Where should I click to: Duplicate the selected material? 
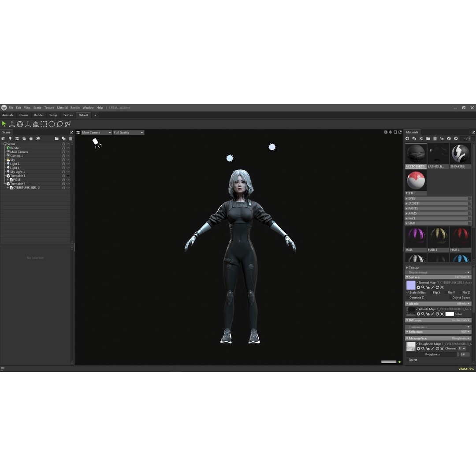point(414,138)
